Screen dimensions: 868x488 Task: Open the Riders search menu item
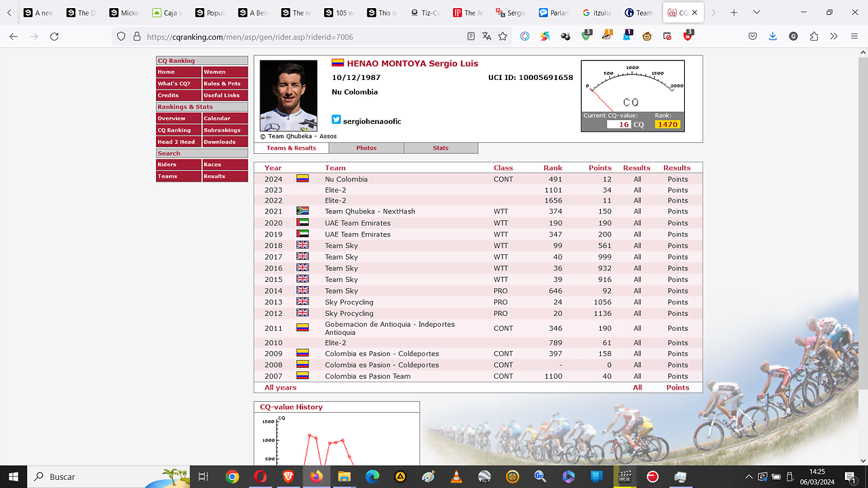click(x=178, y=165)
